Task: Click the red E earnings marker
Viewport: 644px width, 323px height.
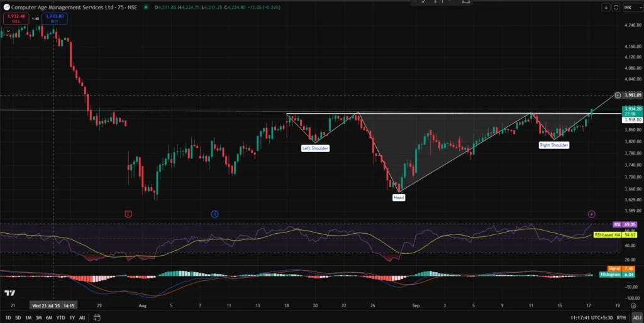Action: [129, 214]
